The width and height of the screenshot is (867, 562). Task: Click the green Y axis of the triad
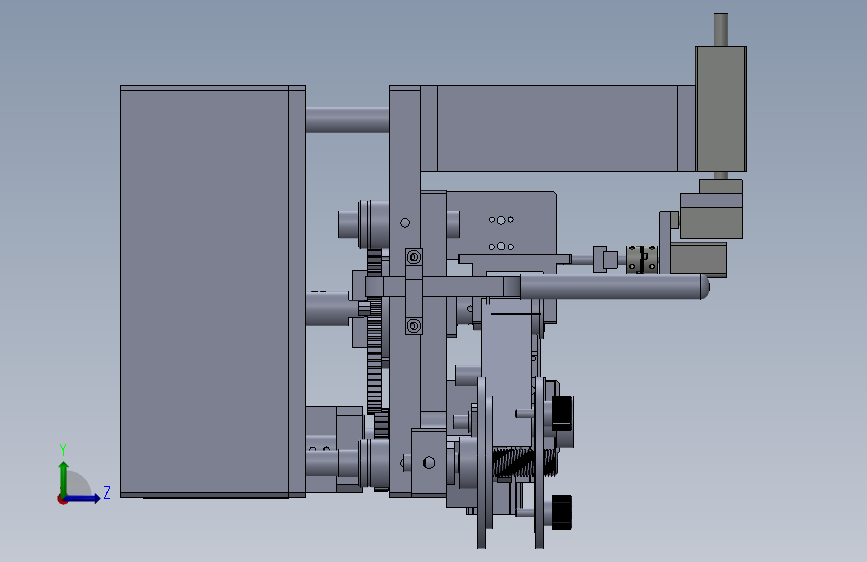pos(63,478)
